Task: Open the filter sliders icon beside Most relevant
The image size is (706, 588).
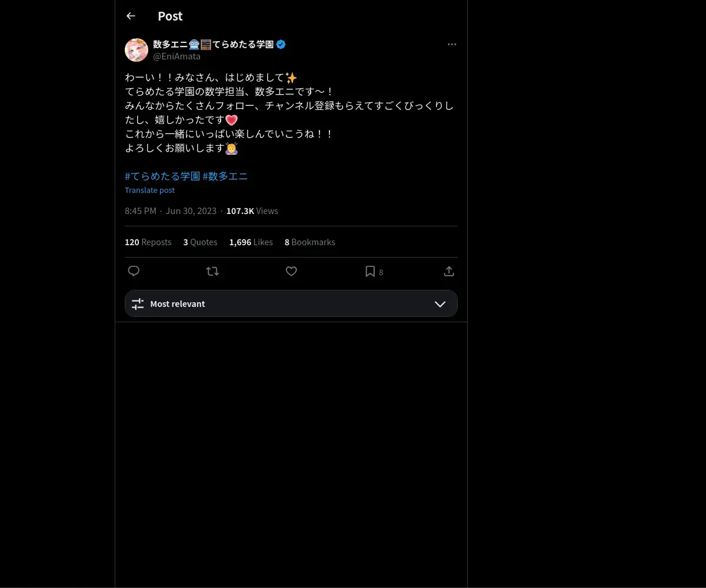Action: pos(138,304)
